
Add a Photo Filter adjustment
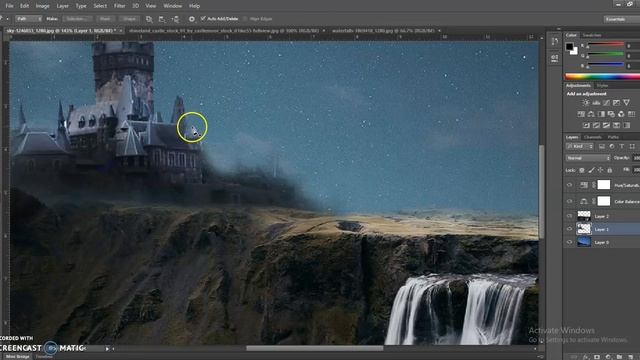(x=611, y=114)
